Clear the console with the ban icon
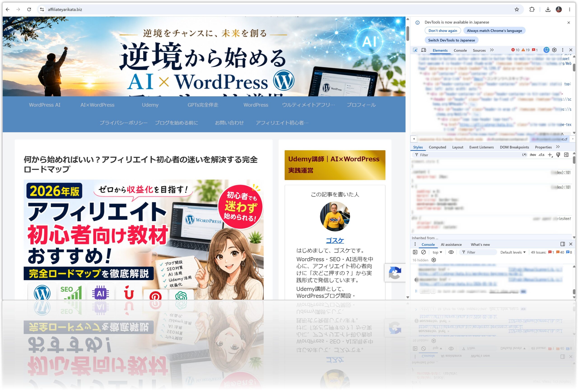The height and width of the screenshot is (392, 578). tap(423, 252)
